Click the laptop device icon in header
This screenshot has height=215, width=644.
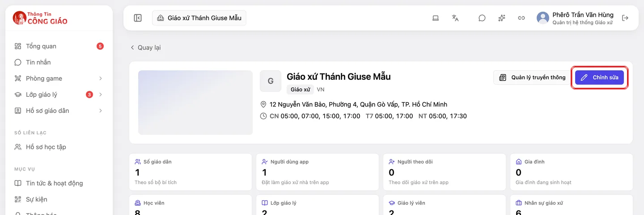(435, 18)
